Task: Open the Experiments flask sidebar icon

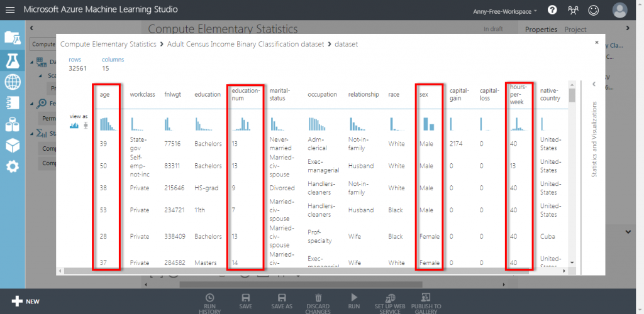Action: coord(13,60)
